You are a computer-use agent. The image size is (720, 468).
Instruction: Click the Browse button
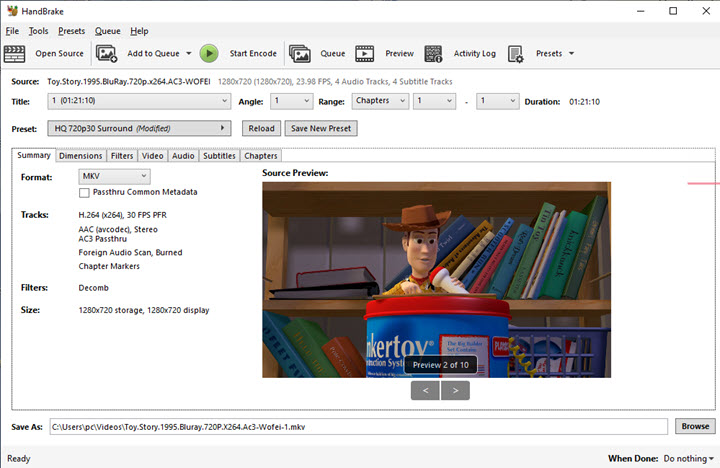point(695,426)
